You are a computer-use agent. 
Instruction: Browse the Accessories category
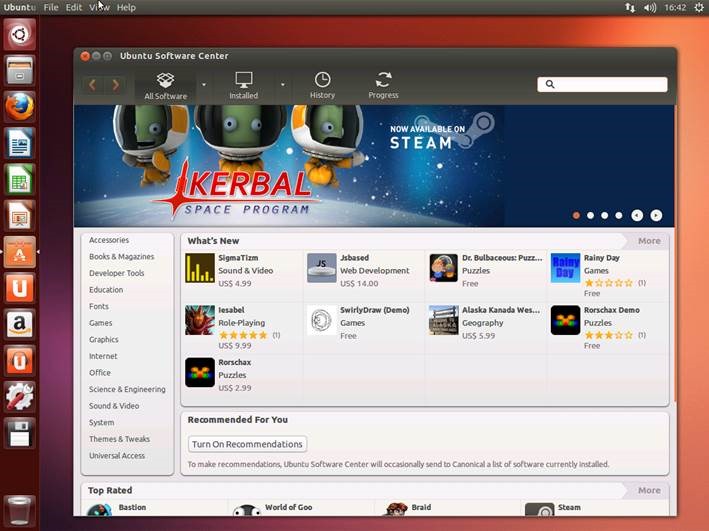(x=109, y=240)
